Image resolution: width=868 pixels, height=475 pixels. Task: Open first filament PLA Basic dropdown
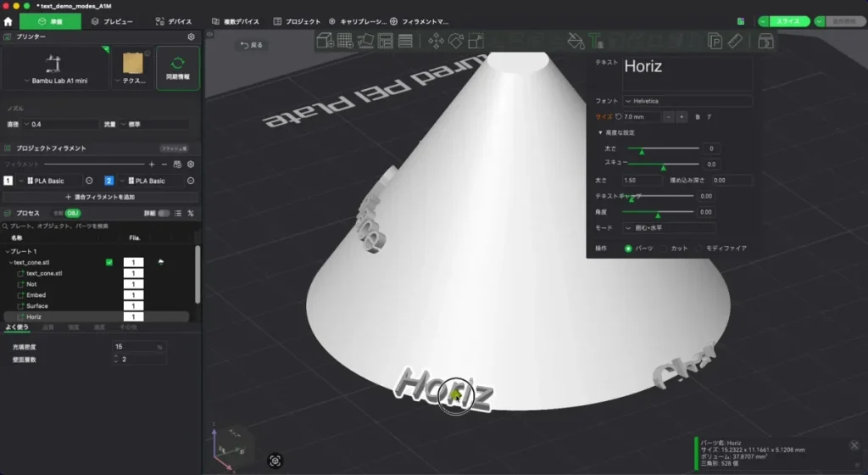click(x=50, y=181)
